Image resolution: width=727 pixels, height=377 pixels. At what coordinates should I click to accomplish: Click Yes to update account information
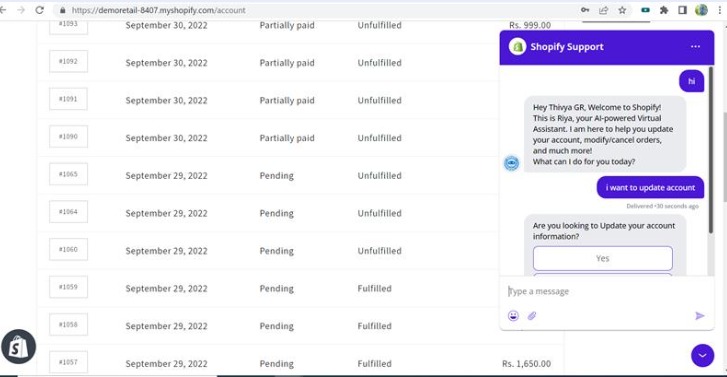click(x=602, y=258)
